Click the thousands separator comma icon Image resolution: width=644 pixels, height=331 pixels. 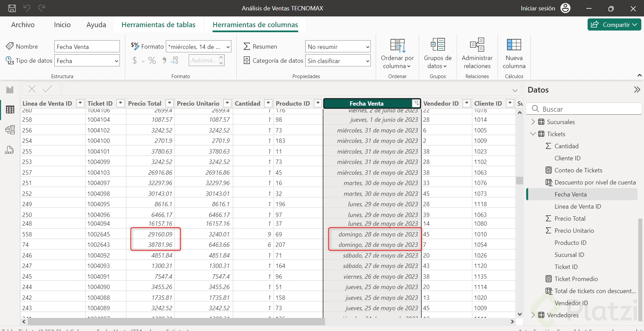coord(164,61)
